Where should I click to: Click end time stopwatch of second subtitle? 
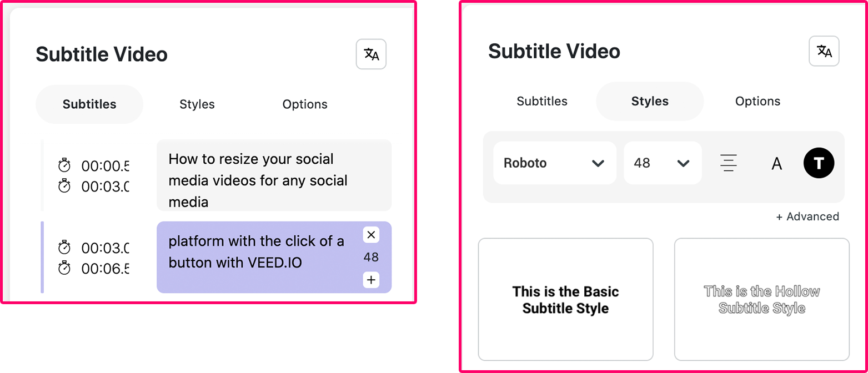(64, 268)
